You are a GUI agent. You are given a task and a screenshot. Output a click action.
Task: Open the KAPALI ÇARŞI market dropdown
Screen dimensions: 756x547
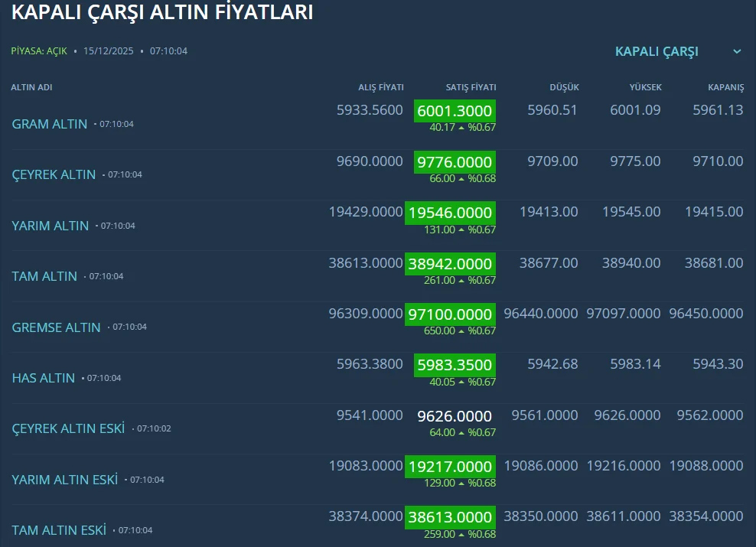(x=657, y=51)
